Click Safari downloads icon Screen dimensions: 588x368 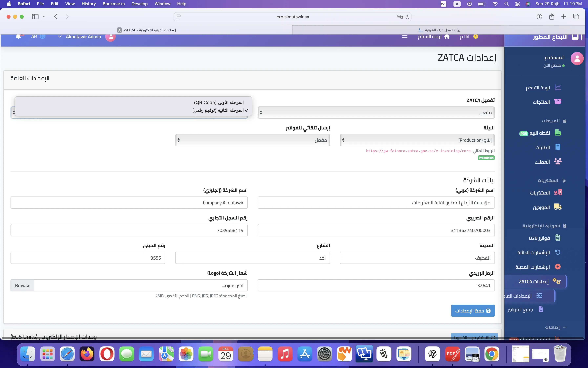tap(539, 17)
